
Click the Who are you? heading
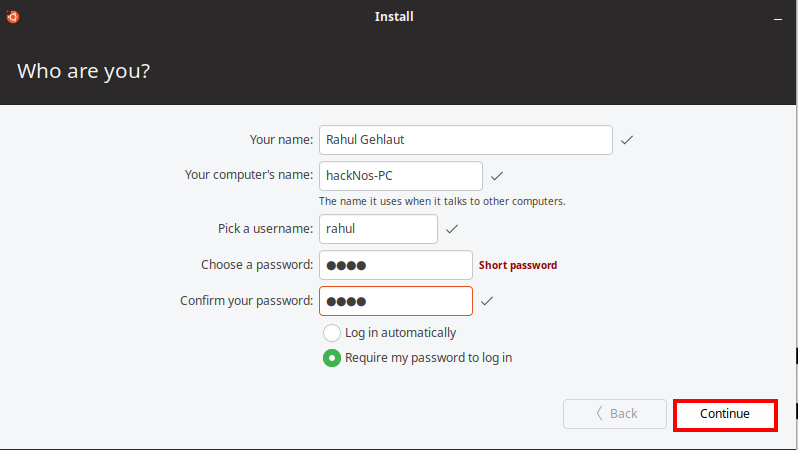pos(83,71)
